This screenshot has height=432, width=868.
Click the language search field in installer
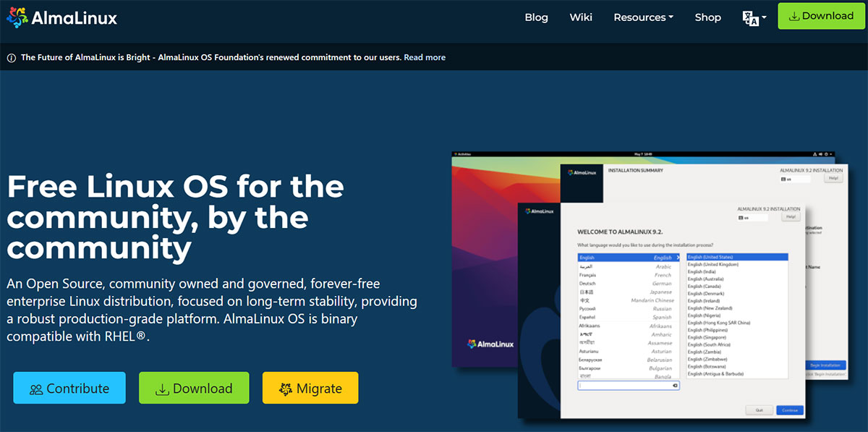click(x=629, y=386)
